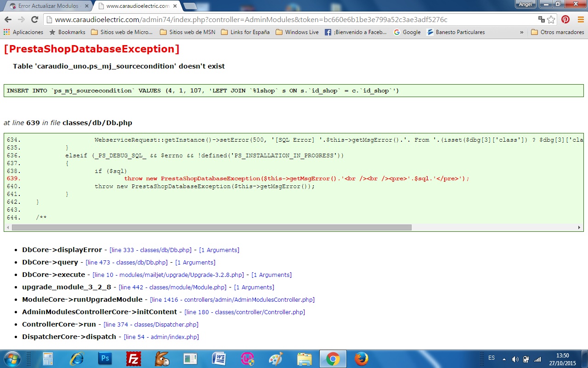Open Calculator from the taskbar
Viewport: 588px width, 368px height.
click(48, 358)
